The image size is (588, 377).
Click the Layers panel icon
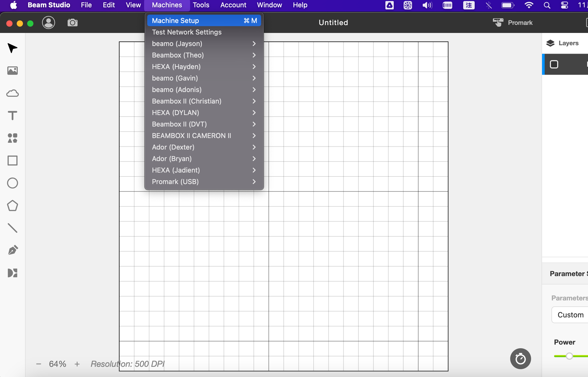(550, 43)
